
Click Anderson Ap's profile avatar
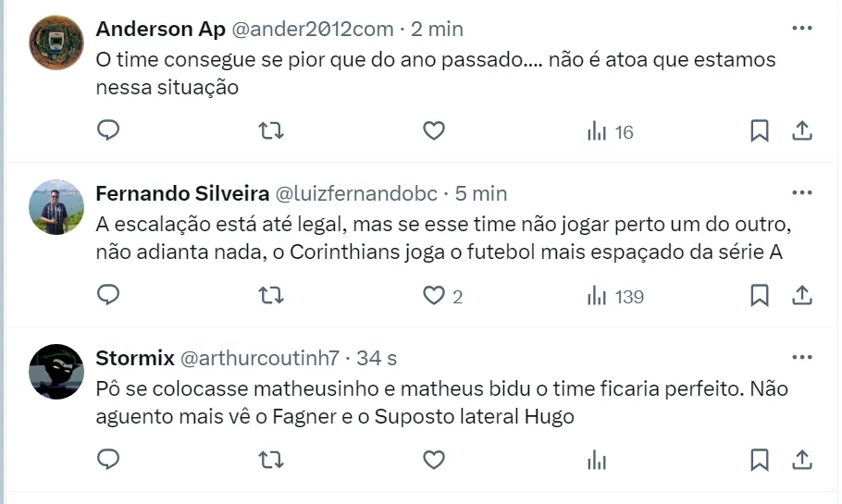(56, 43)
